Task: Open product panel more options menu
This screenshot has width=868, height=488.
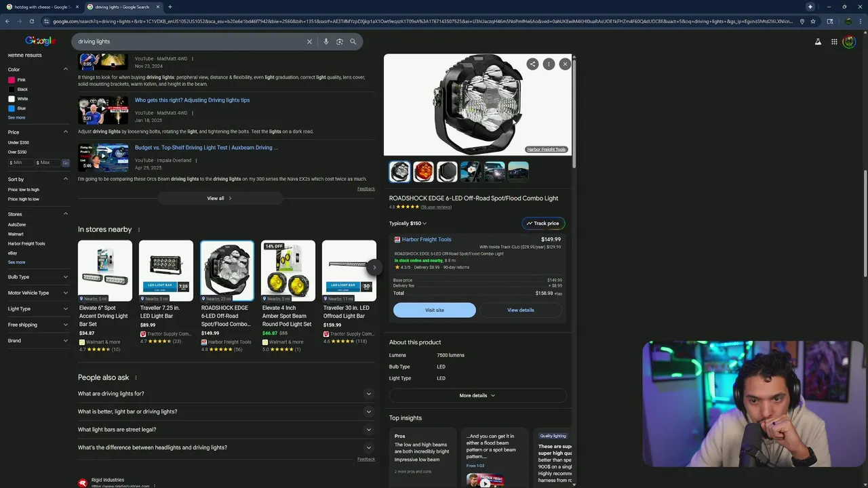Action: pyautogui.click(x=549, y=64)
